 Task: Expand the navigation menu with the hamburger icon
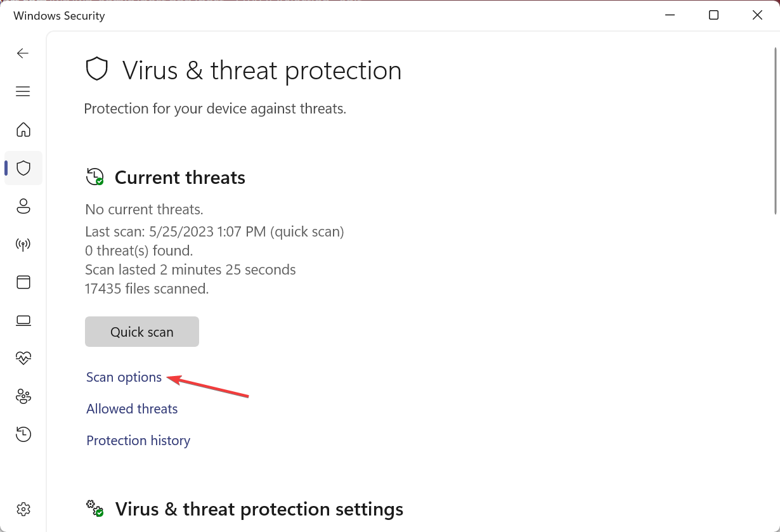[23, 91]
